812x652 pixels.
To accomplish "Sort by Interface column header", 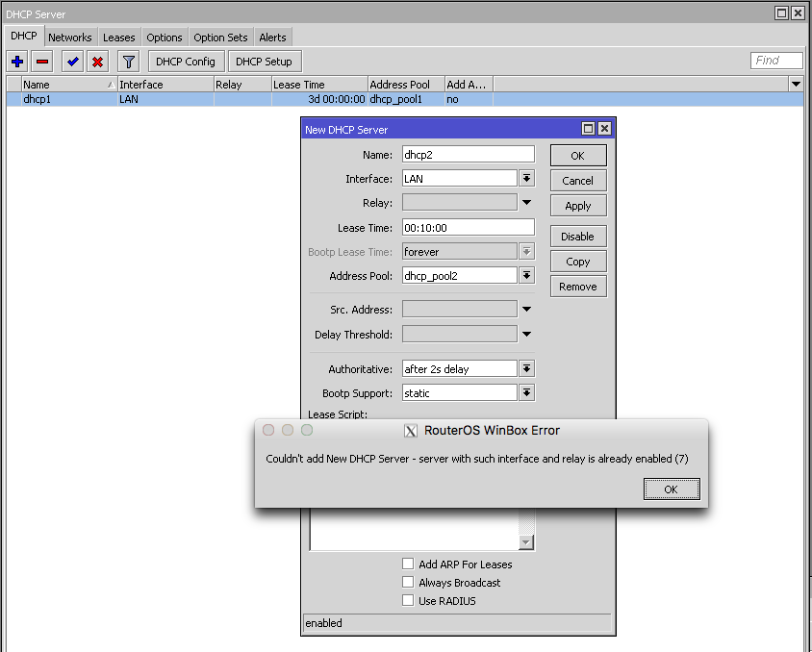I will click(x=165, y=85).
